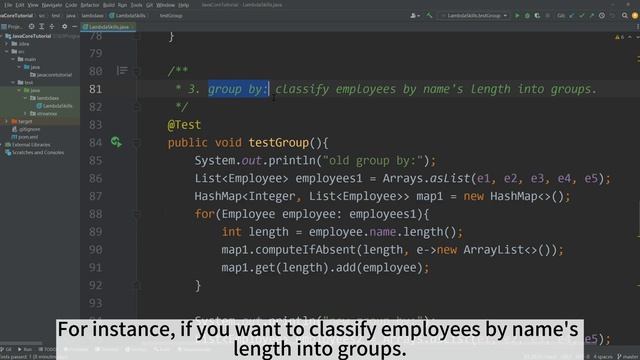The width and height of the screenshot is (640, 360).
Task: Click Select Opened File target icon
Action: pos(31,27)
